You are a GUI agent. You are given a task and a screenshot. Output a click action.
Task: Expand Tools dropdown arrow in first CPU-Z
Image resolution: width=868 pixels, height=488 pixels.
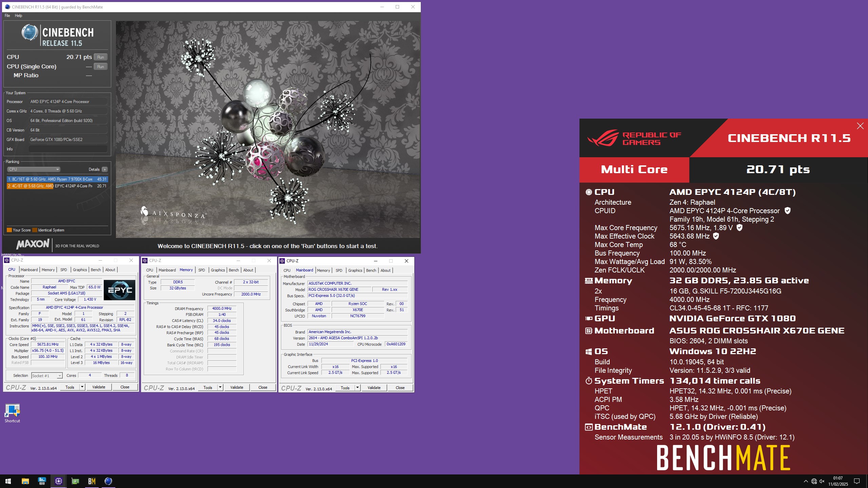click(x=82, y=387)
